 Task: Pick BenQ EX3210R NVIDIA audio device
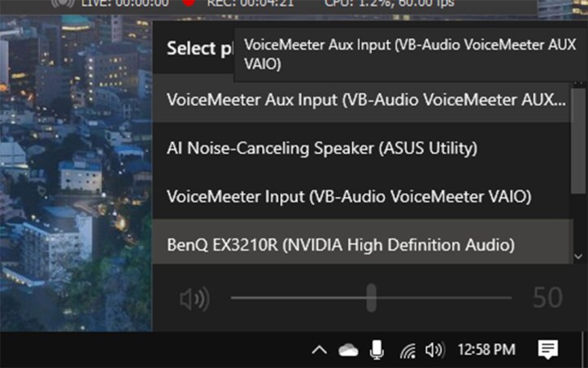(341, 244)
